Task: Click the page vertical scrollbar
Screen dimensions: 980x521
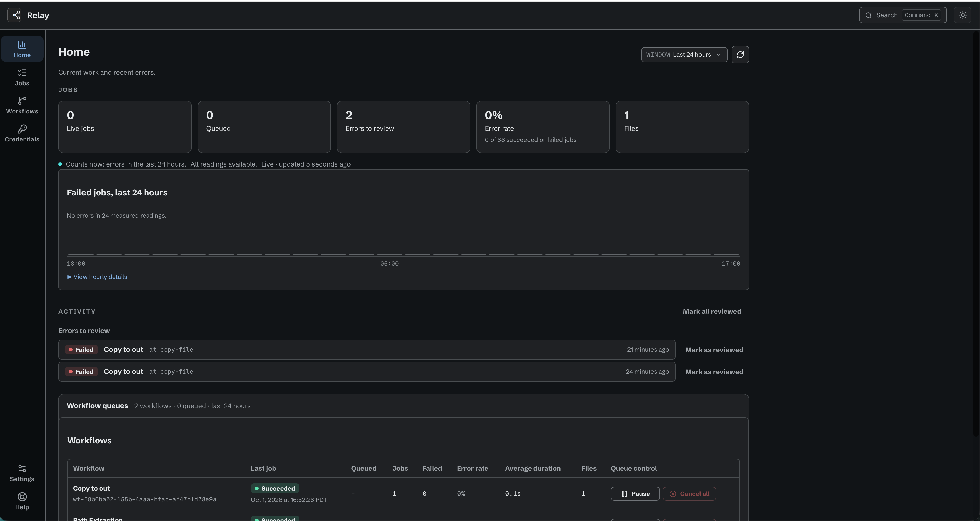Action: [976, 234]
